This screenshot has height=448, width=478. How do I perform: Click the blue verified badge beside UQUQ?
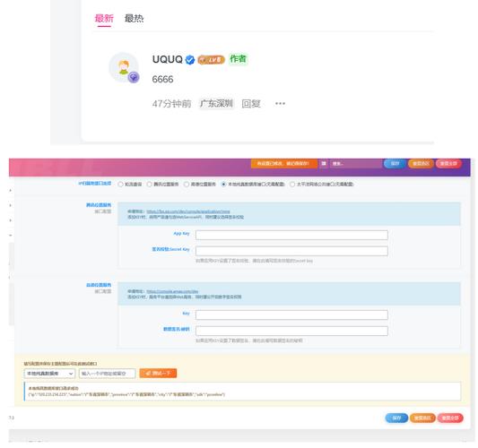pyautogui.click(x=190, y=60)
